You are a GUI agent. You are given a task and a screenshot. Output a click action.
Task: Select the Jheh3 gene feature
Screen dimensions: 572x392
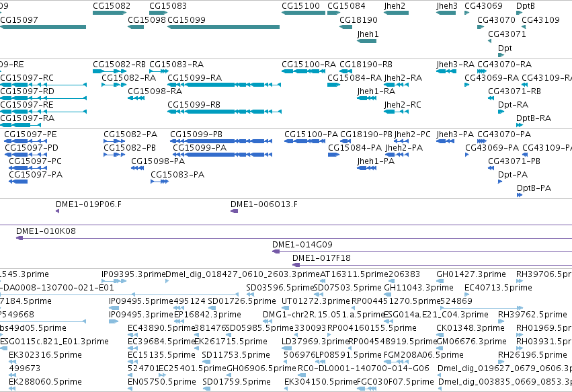[x=446, y=13]
